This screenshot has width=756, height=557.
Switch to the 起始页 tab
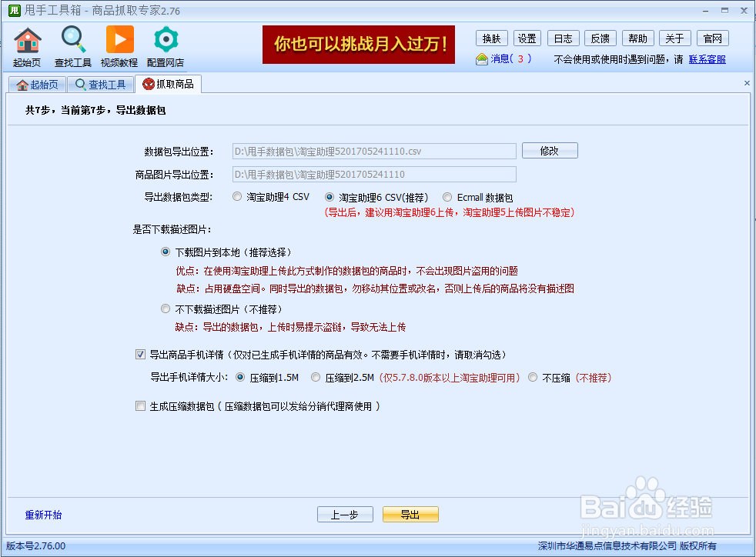(37, 85)
